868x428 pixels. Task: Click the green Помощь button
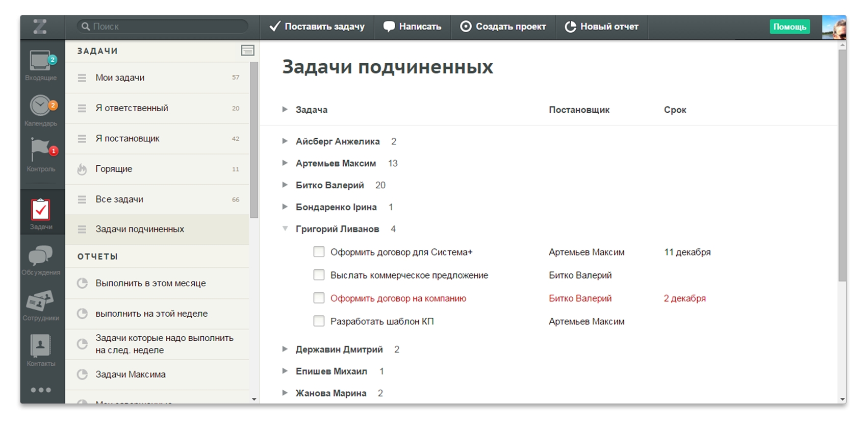(x=789, y=27)
